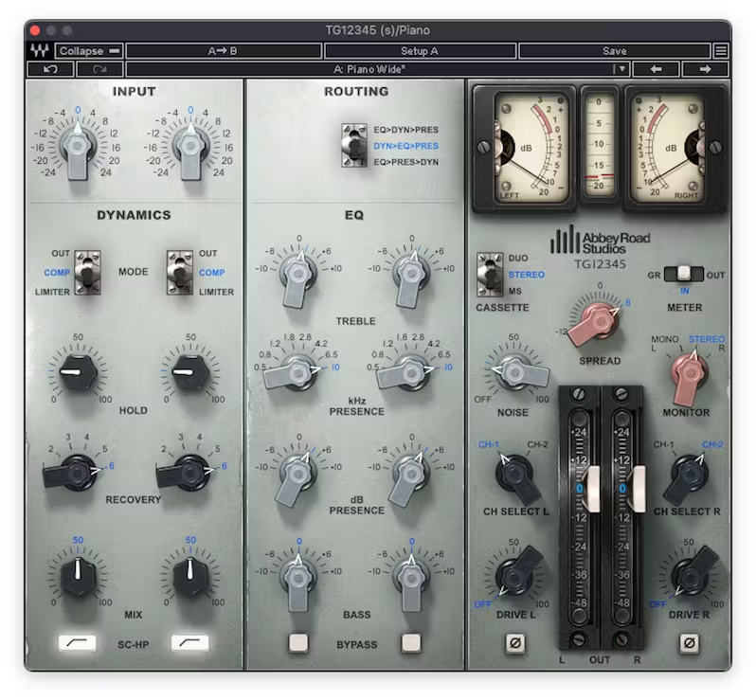The height and width of the screenshot is (700, 756).
Task: Click the window title TG12345 (s)/Piano
Action: 377,30
